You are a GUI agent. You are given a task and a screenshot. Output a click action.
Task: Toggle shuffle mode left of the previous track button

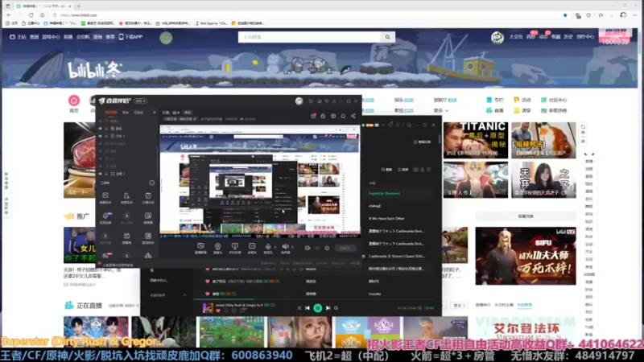coord(299,308)
